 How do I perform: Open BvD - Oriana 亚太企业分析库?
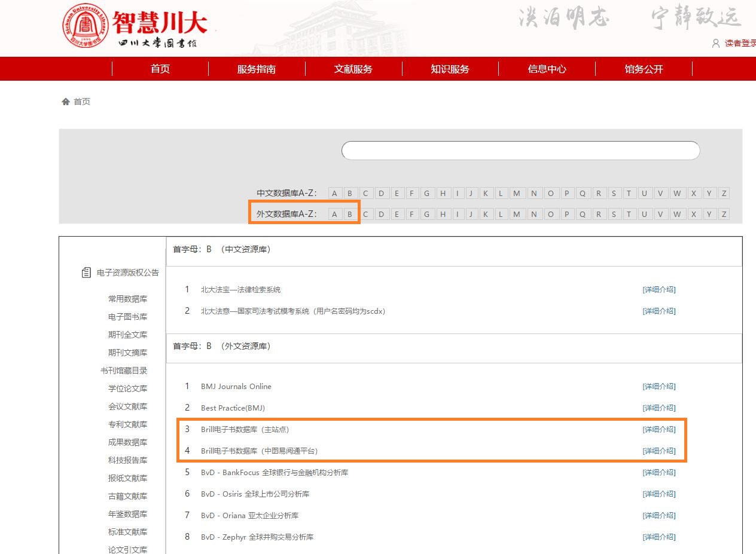coord(249,516)
